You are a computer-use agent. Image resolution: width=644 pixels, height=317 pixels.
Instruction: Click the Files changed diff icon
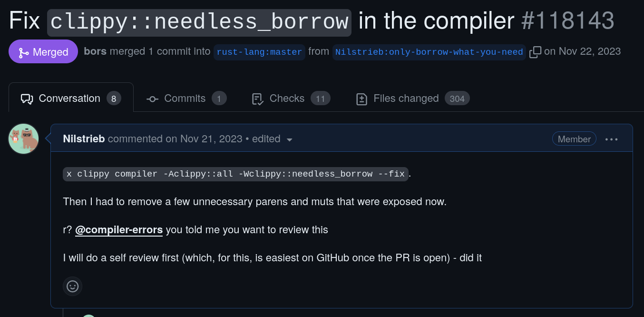361,99
